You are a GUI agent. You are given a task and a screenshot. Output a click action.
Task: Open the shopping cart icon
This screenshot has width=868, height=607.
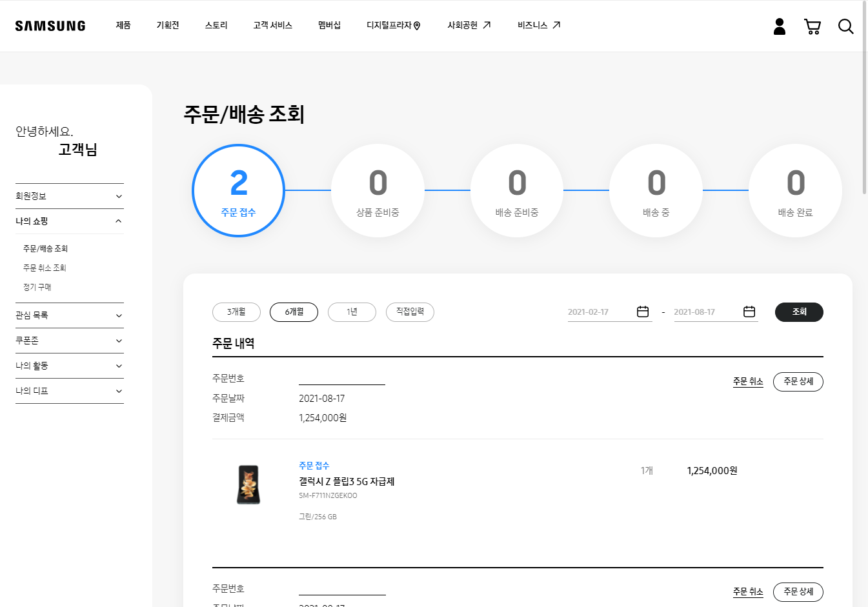[x=812, y=26]
